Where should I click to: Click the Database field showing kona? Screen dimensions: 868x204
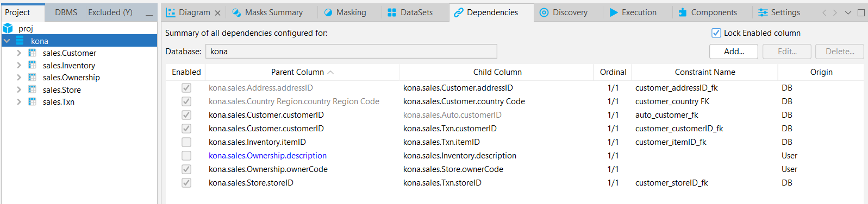click(351, 52)
